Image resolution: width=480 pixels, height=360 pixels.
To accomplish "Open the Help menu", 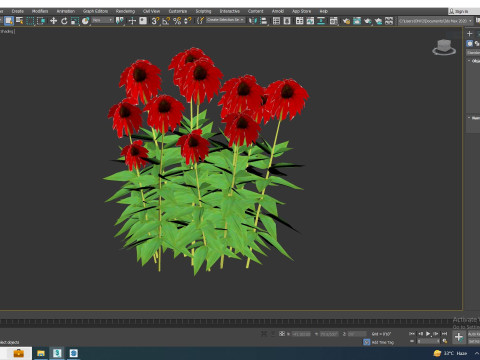I will 323,11.
